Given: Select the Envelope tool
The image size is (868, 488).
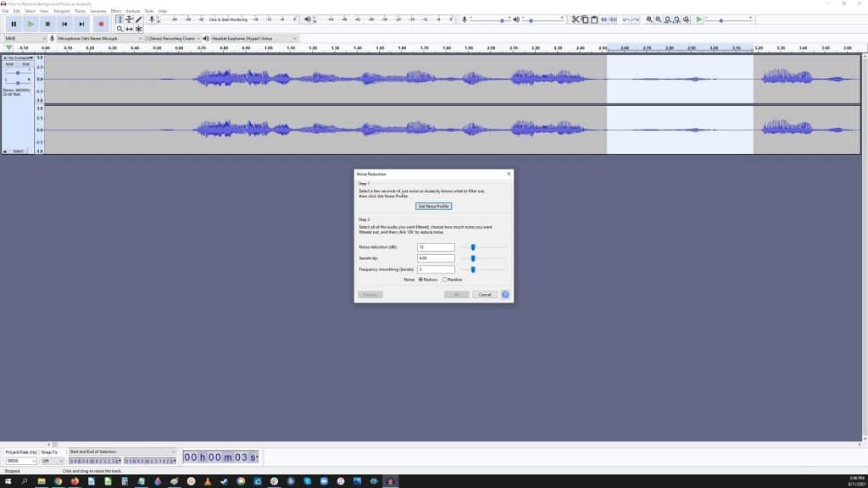Looking at the screenshot, I should tap(129, 19).
